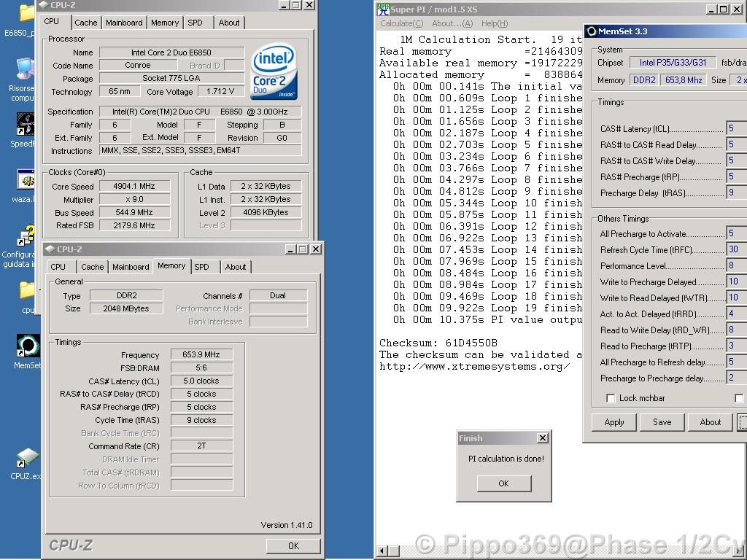Click the Frequency value 653.9 MHz in CPU-Z
The image size is (747, 560).
(201, 354)
